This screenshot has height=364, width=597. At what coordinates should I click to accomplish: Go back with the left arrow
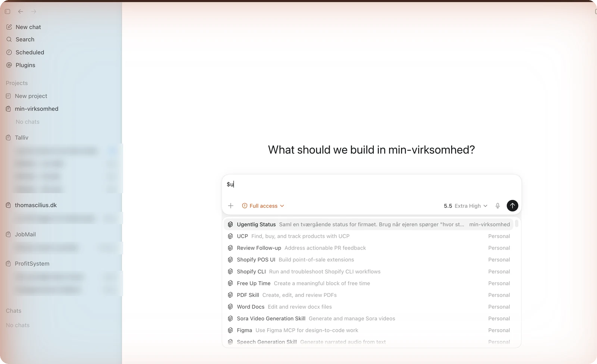coord(21,12)
